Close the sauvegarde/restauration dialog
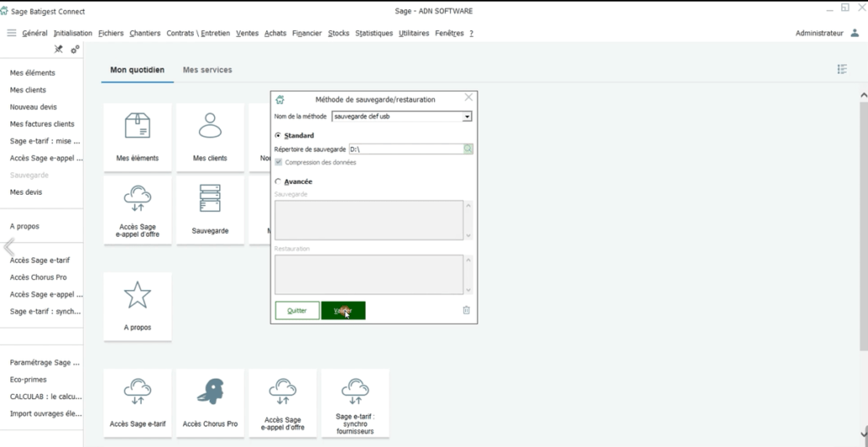868x447 pixels. pyautogui.click(x=469, y=98)
